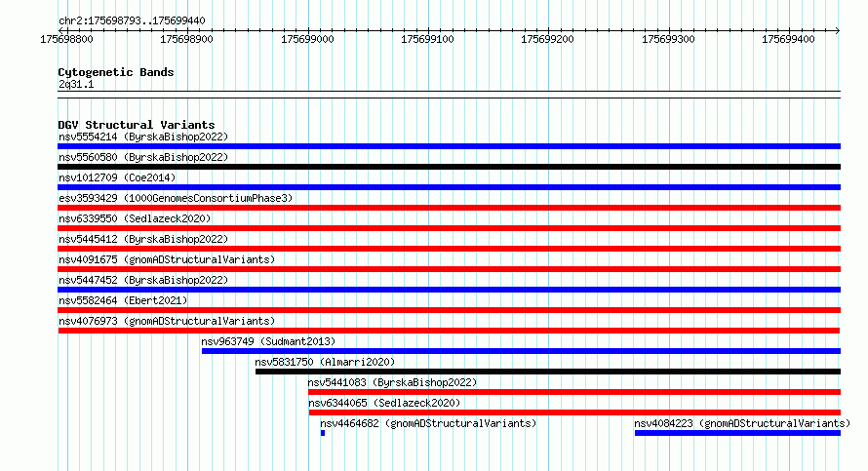Click the red bar below nsv4091675

click(449, 269)
